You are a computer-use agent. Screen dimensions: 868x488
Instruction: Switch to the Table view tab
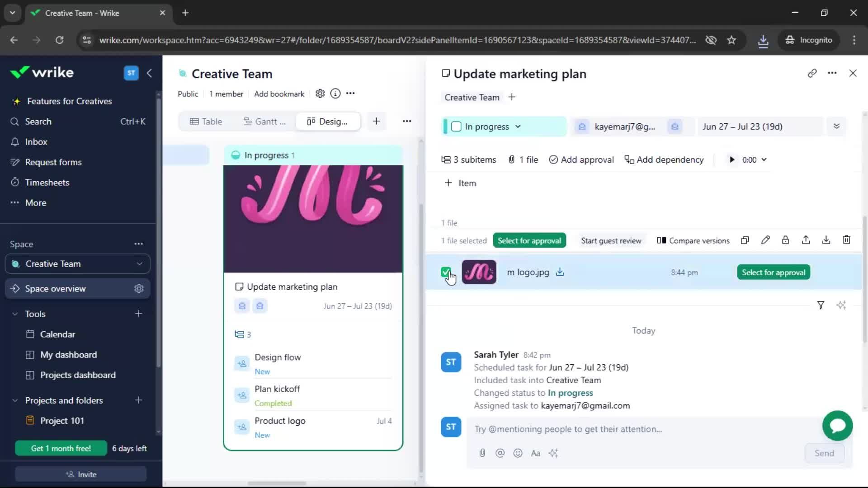coord(206,121)
